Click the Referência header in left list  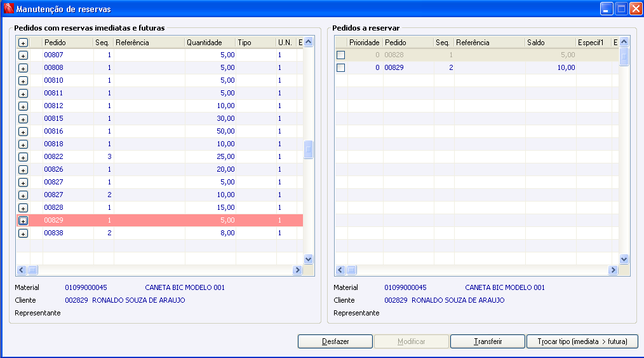pos(149,43)
